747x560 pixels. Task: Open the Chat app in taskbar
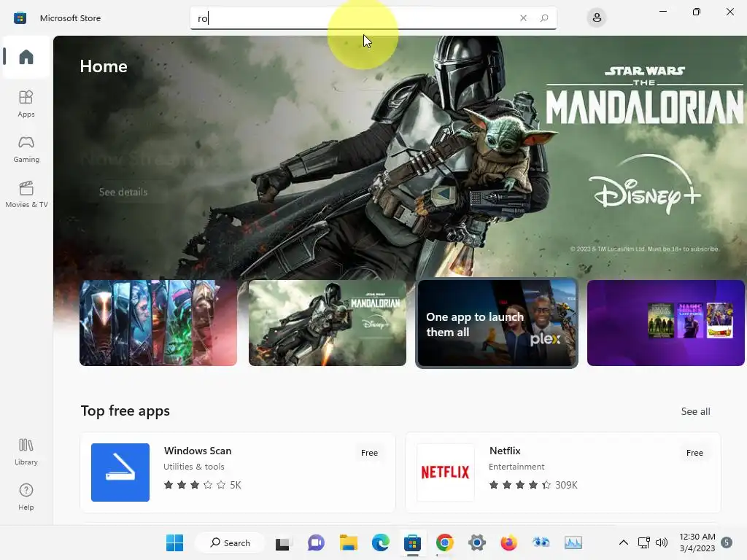[x=316, y=542]
